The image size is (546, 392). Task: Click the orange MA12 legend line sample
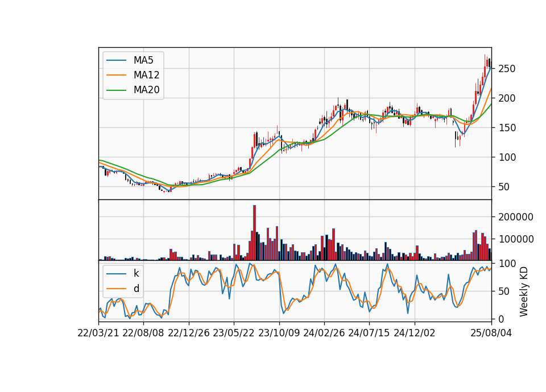pos(116,75)
